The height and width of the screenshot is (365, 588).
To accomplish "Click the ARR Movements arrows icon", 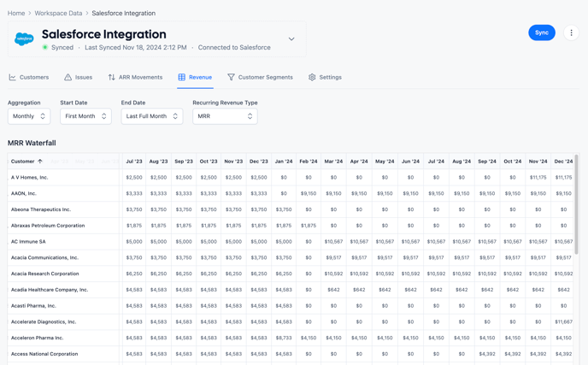I will 112,78.
